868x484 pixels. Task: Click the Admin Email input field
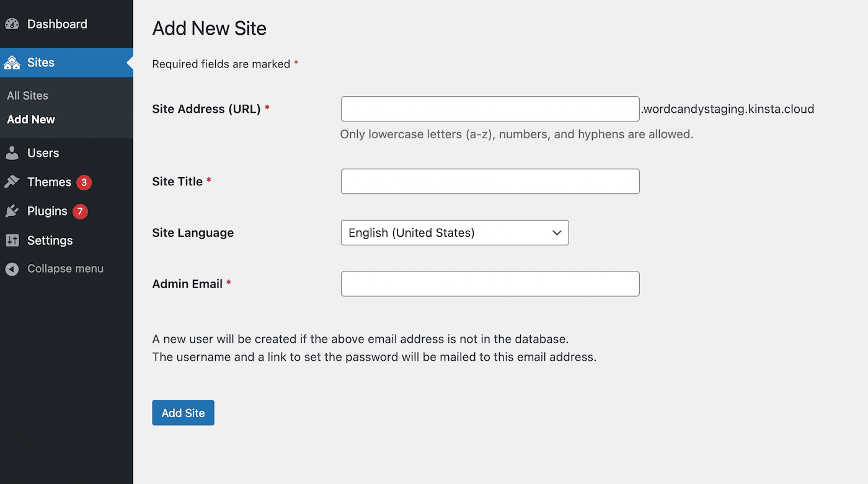tap(490, 284)
